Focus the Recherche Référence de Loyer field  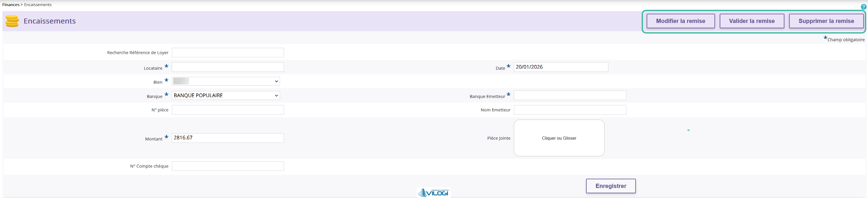click(228, 53)
